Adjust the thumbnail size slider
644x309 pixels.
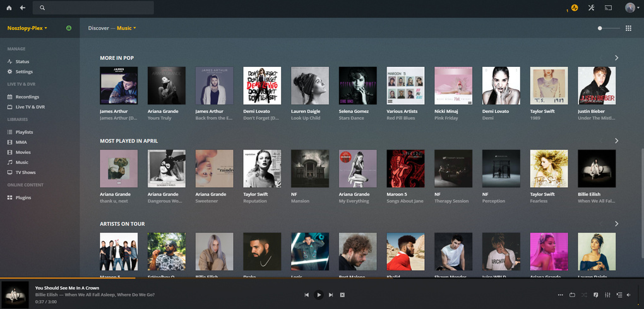coord(609,28)
